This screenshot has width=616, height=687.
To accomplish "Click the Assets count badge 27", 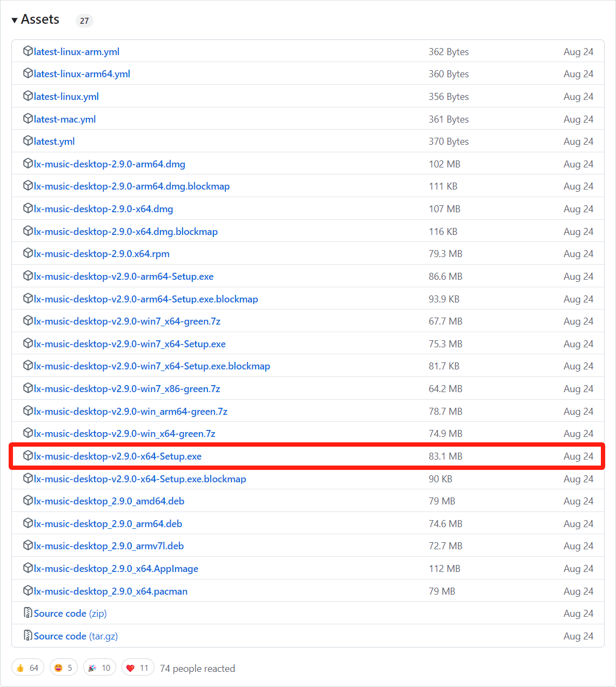I will pyautogui.click(x=84, y=21).
